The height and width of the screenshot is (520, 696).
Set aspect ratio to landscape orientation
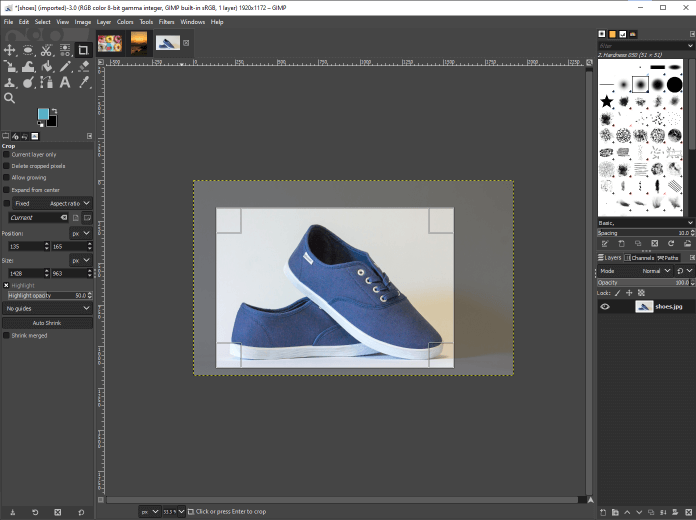(87, 218)
